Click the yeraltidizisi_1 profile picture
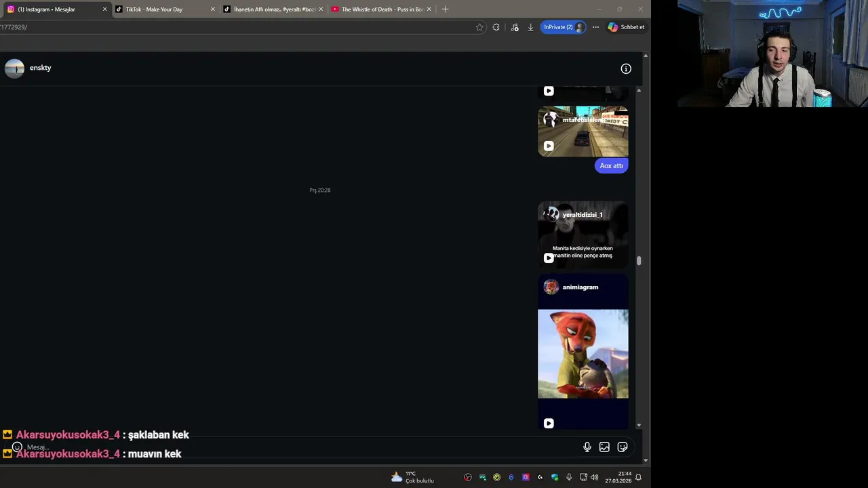The width and height of the screenshot is (868, 488). pyautogui.click(x=551, y=215)
